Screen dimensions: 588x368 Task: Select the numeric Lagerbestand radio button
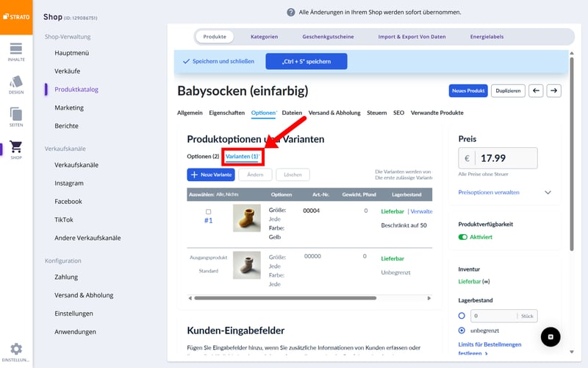pos(462,316)
